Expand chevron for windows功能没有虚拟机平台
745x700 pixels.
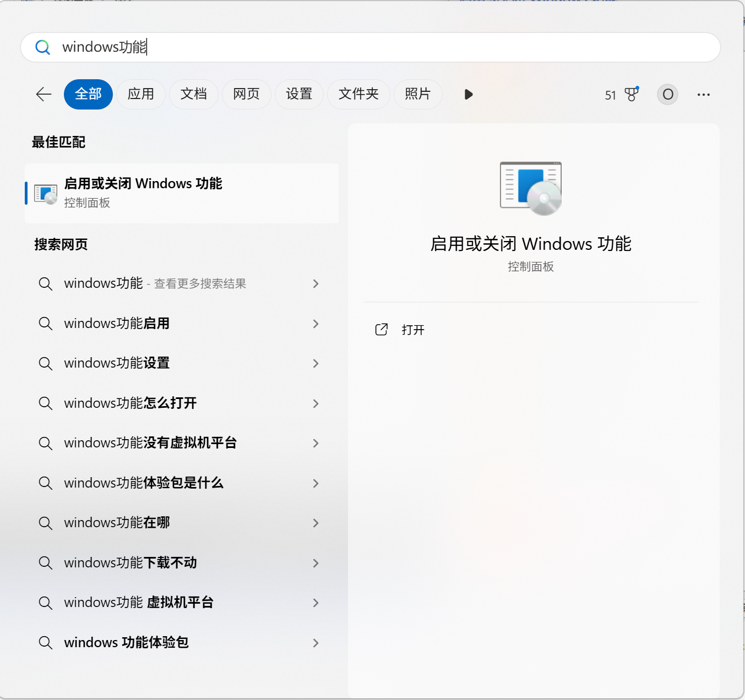click(x=316, y=443)
